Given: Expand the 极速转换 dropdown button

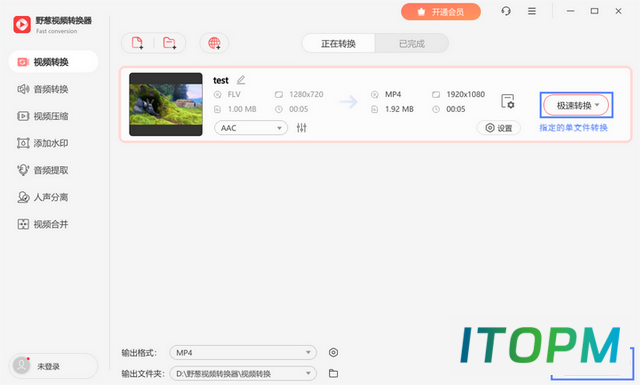Looking at the screenshot, I should point(576,105).
